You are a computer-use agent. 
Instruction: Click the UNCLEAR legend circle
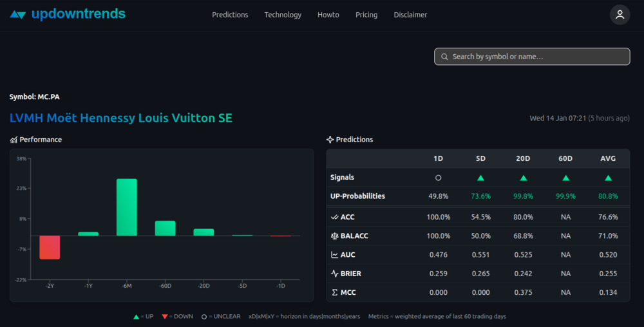point(204,317)
